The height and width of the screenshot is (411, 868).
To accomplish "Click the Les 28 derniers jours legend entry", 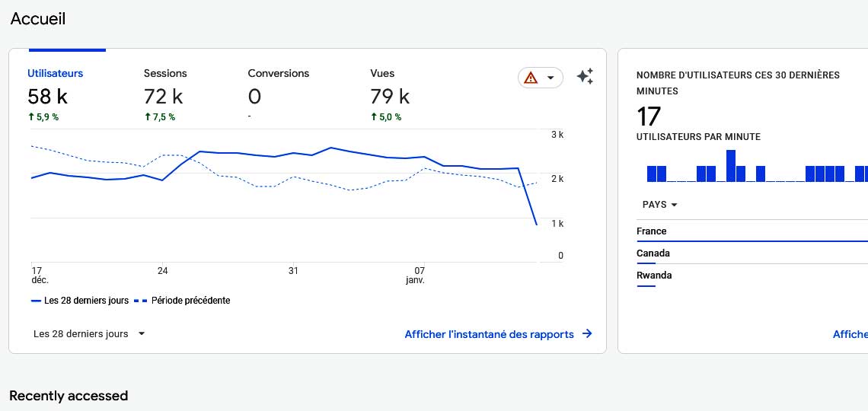I will 80,301.
